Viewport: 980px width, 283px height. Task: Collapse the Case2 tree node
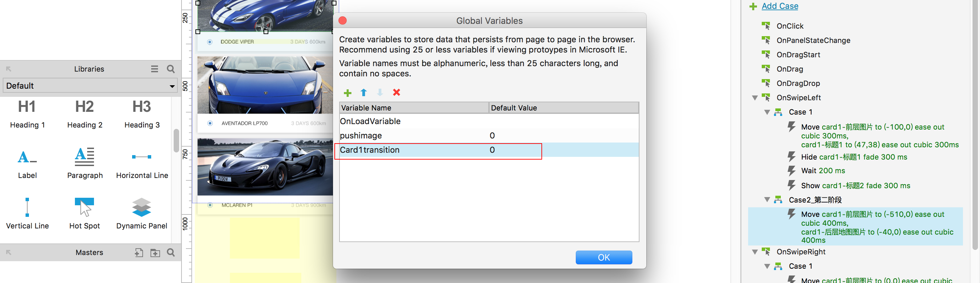pyautogui.click(x=767, y=200)
